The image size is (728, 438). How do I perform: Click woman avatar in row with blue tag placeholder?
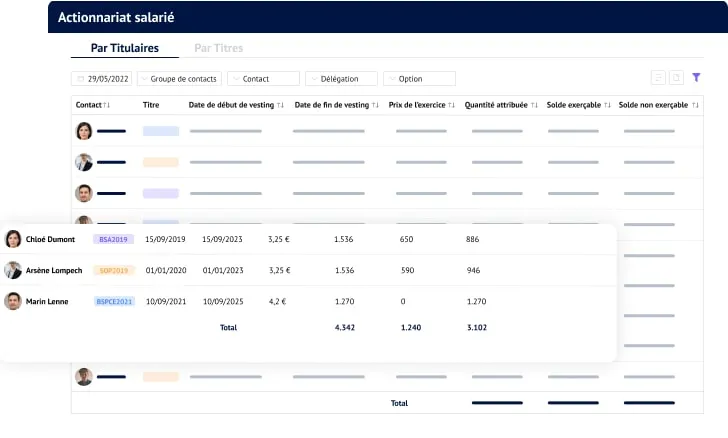pos(84,131)
